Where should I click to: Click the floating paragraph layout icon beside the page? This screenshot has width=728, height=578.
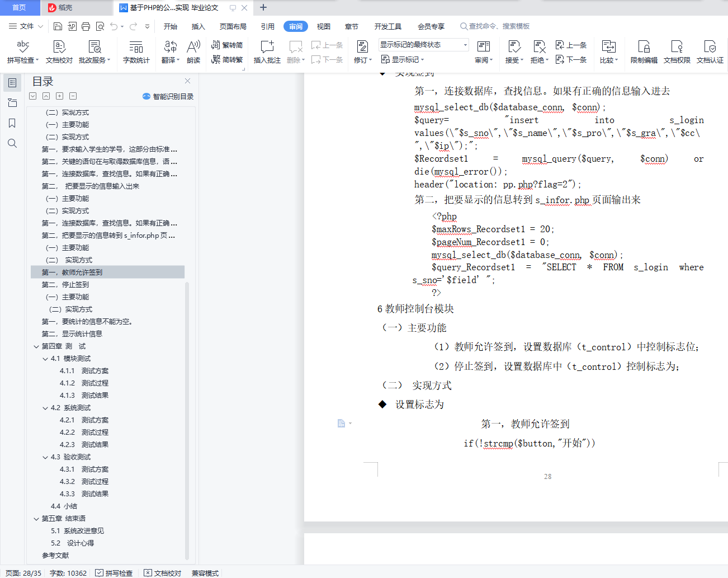(341, 424)
